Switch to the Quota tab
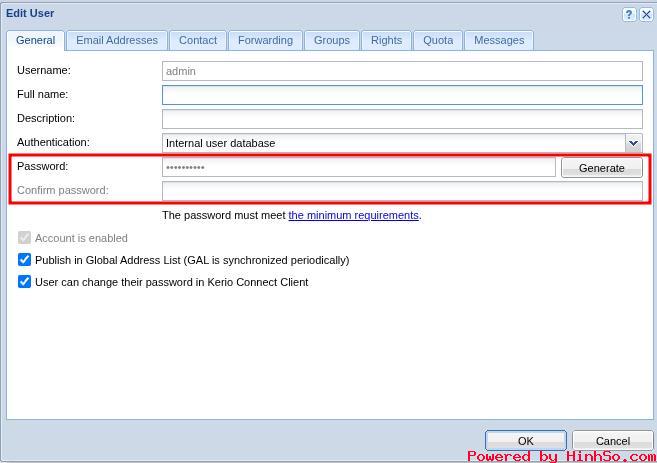The height and width of the screenshot is (463, 657). tap(438, 40)
